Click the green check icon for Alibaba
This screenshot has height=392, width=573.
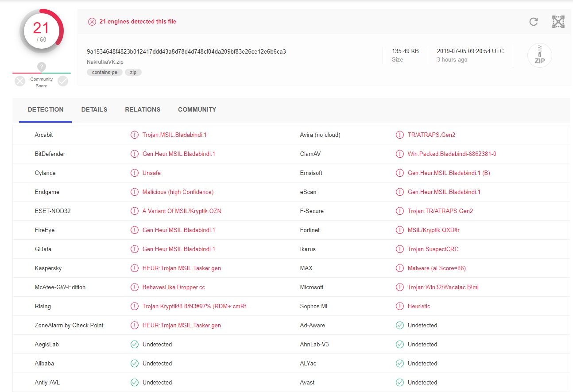click(135, 363)
